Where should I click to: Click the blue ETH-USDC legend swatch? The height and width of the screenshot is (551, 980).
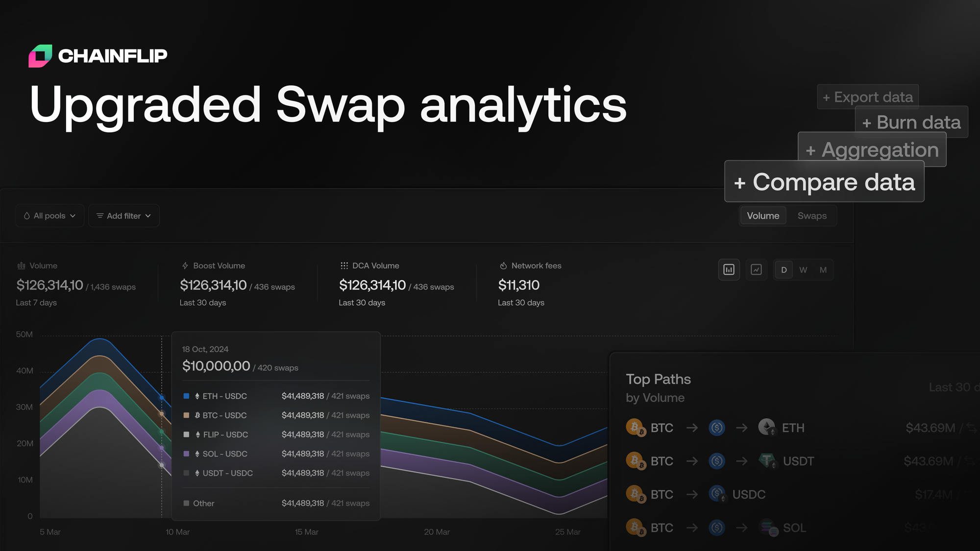(186, 396)
